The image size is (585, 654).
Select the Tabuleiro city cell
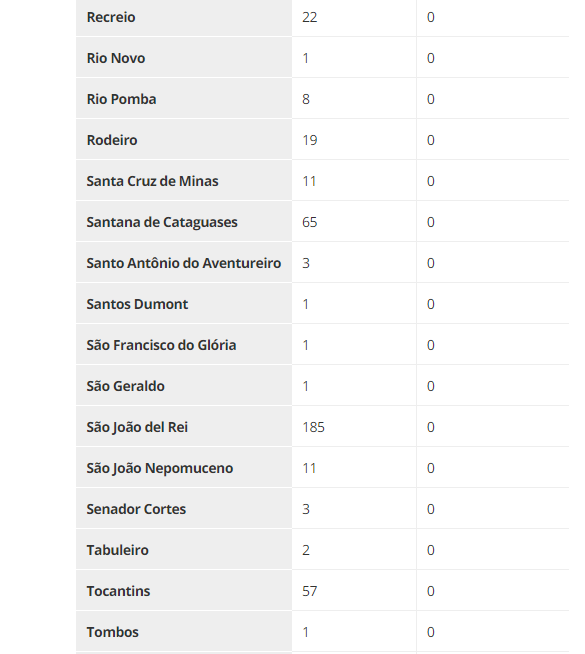coord(184,550)
